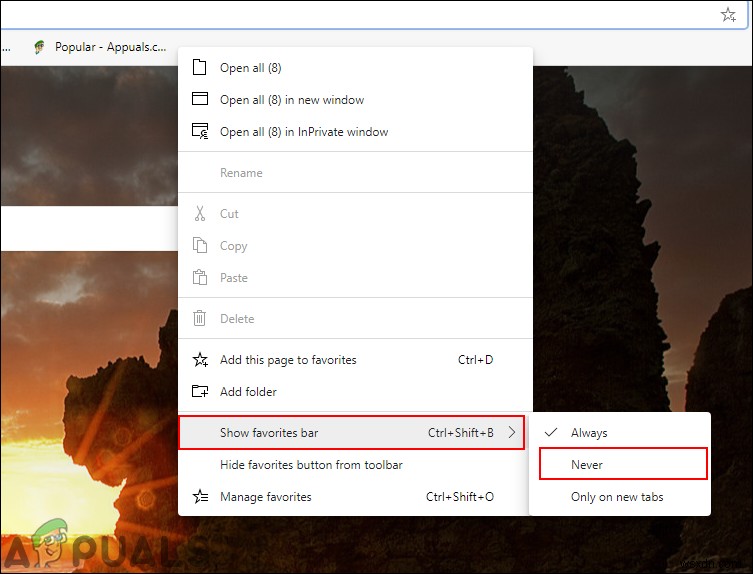Viewport: 753px width, 574px height.
Task: Click the clipboard Paste icon
Action: click(200, 277)
